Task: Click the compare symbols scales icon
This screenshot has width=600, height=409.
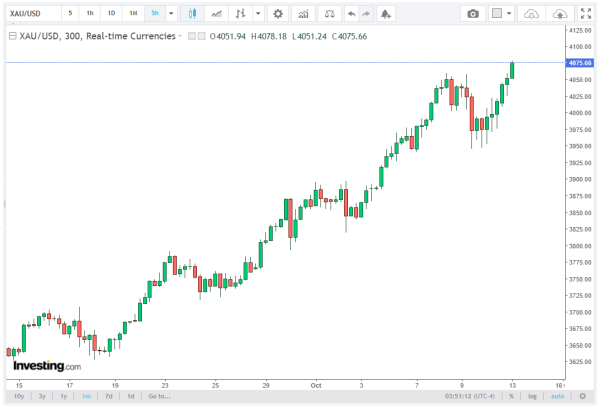Action: pos(330,13)
